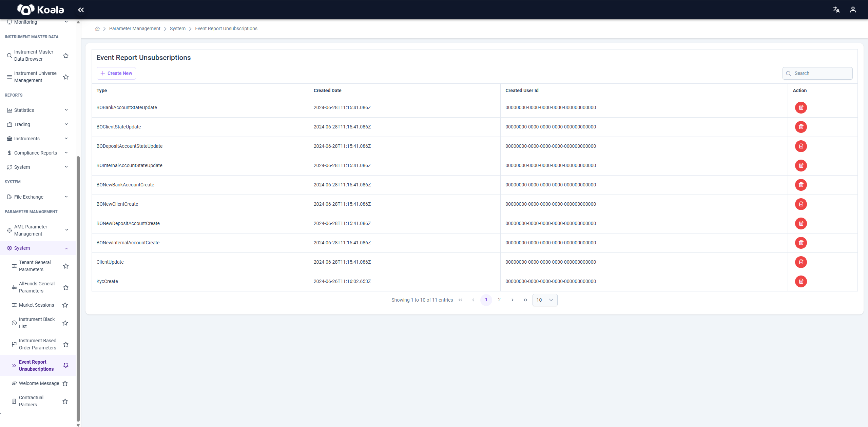Expand the Reports System menu
This screenshot has height=427, width=868.
click(x=38, y=167)
